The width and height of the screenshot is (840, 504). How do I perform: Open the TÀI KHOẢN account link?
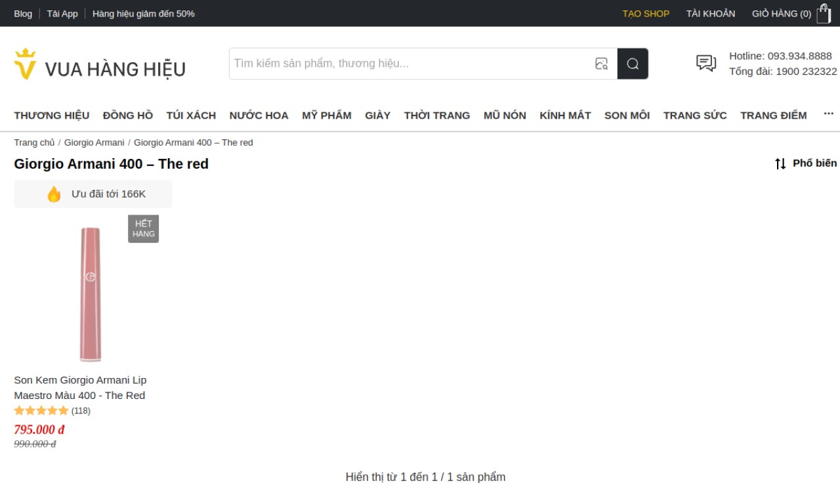[x=711, y=13]
